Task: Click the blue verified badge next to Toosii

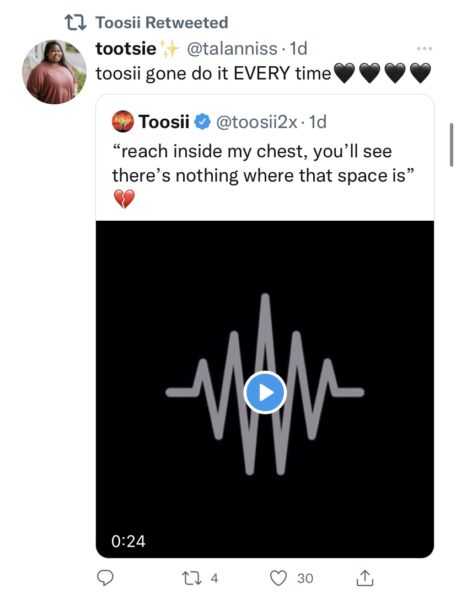Action: pos(202,122)
